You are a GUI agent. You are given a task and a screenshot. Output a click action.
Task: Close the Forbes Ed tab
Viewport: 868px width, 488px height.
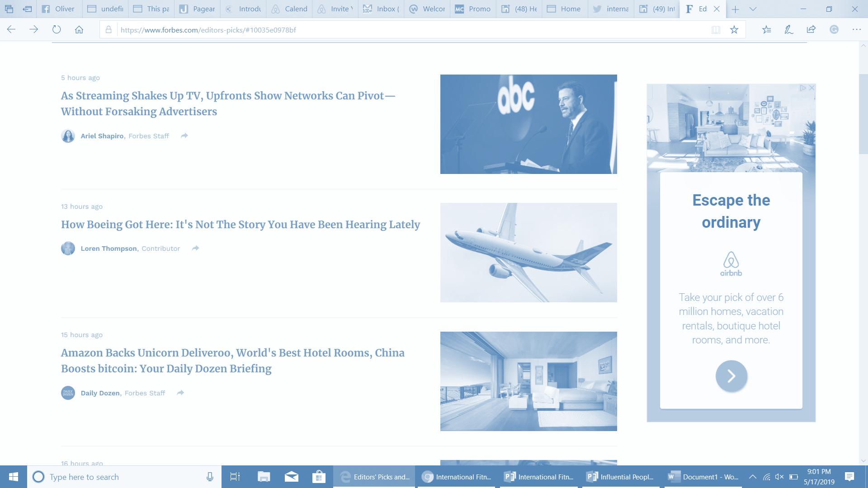click(x=717, y=9)
